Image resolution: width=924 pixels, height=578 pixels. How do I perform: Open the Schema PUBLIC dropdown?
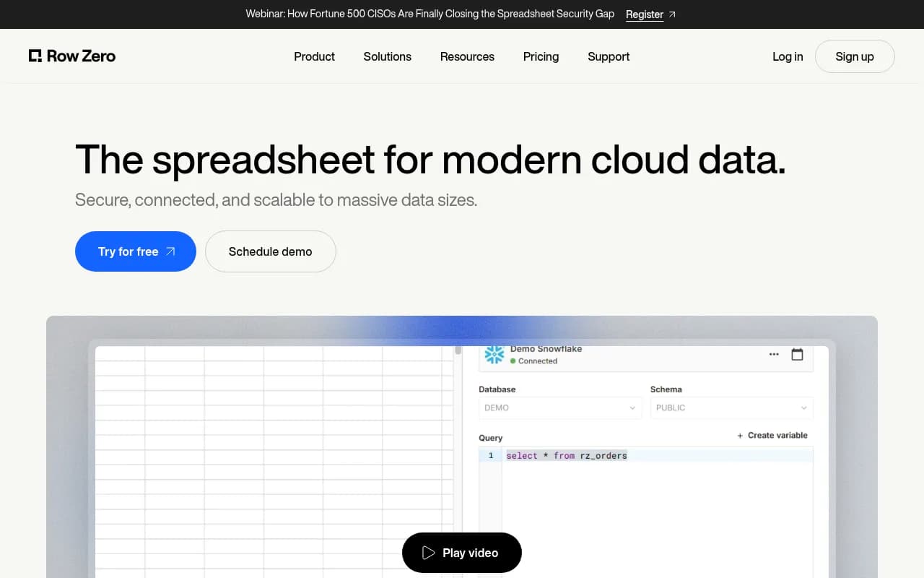(x=732, y=407)
